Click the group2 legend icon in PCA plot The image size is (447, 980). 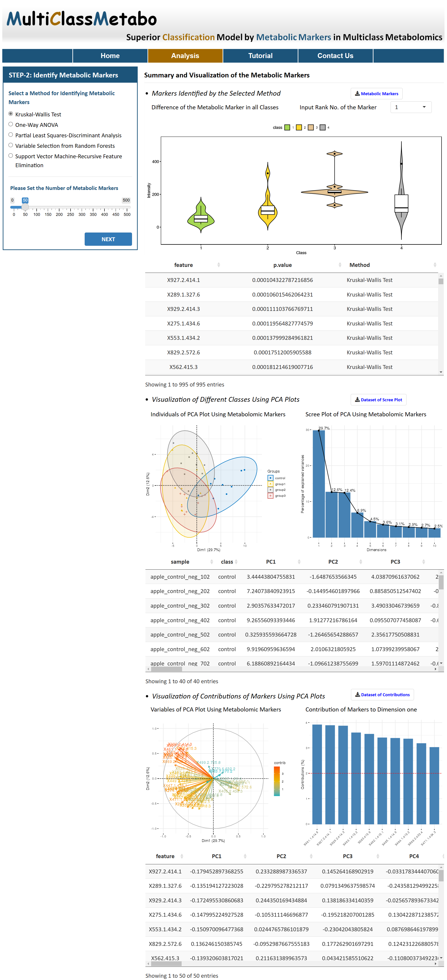[270, 490]
